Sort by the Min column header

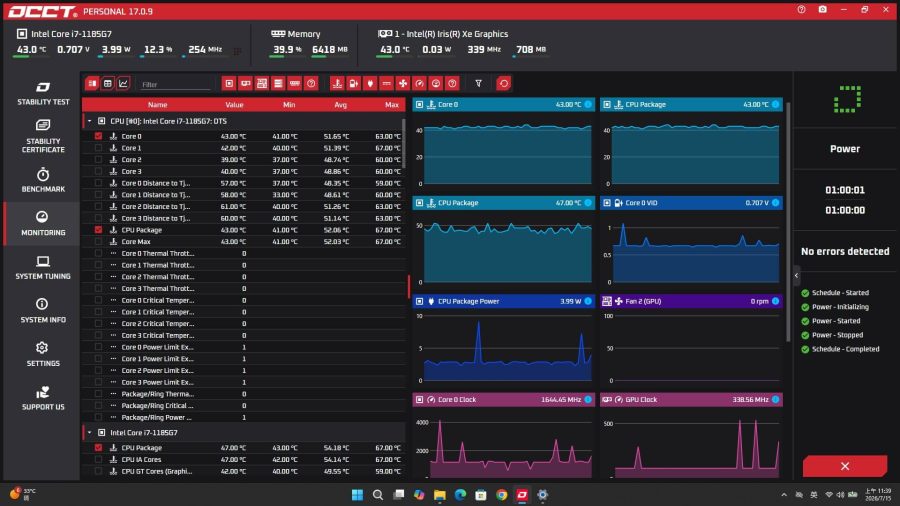[289, 104]
